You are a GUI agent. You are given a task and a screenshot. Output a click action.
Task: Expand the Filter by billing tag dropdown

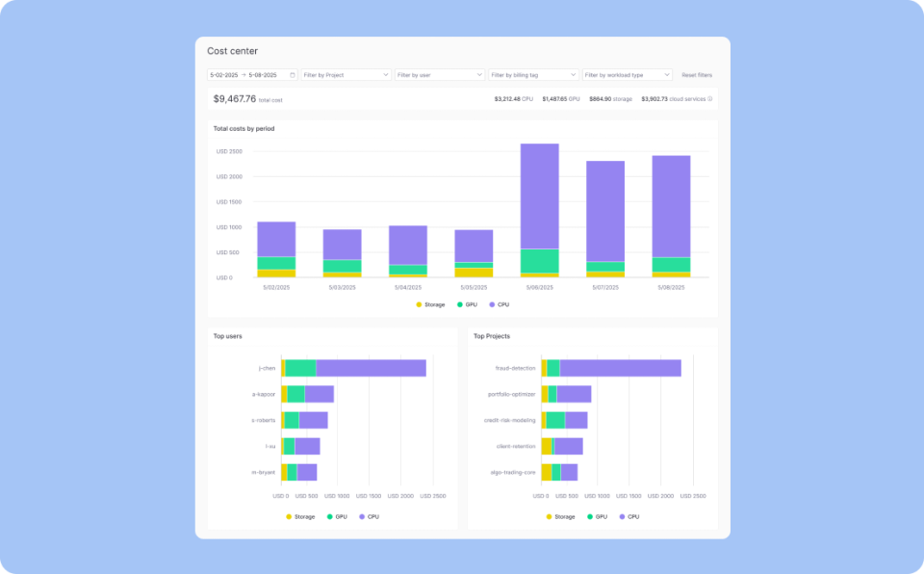click(534, 73)
